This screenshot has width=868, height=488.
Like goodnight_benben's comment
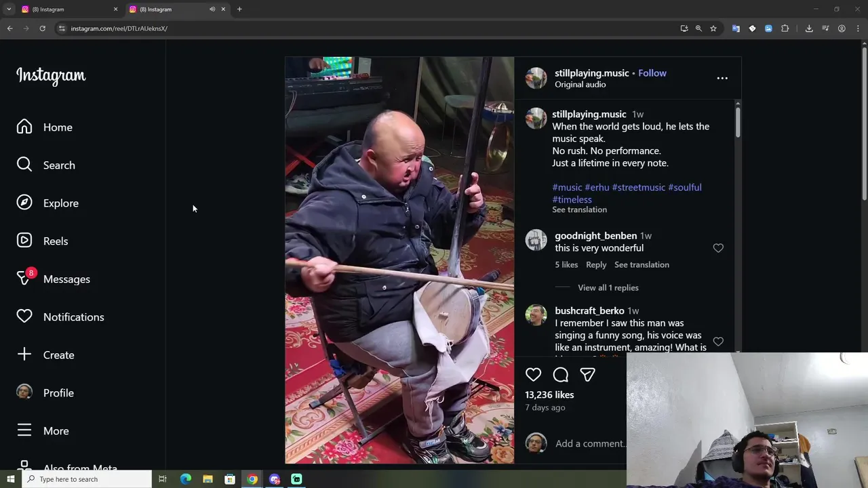pyautogui.click(x=718, y=248)
